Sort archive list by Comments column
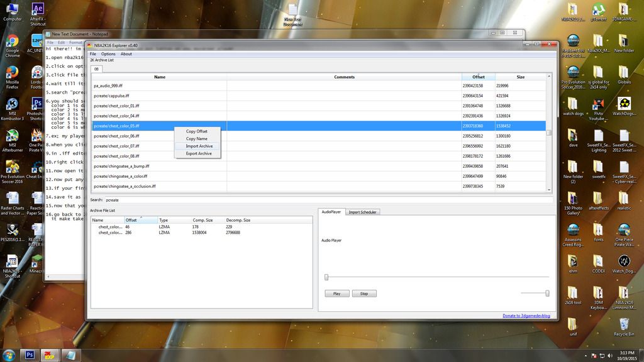The width and height of the screenshot is (644, 362). pyautogui.click(x=344, y=77)
